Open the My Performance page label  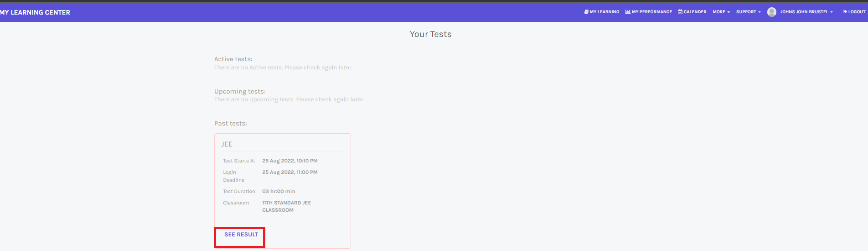pyautogui.click(x=652, y=12)
